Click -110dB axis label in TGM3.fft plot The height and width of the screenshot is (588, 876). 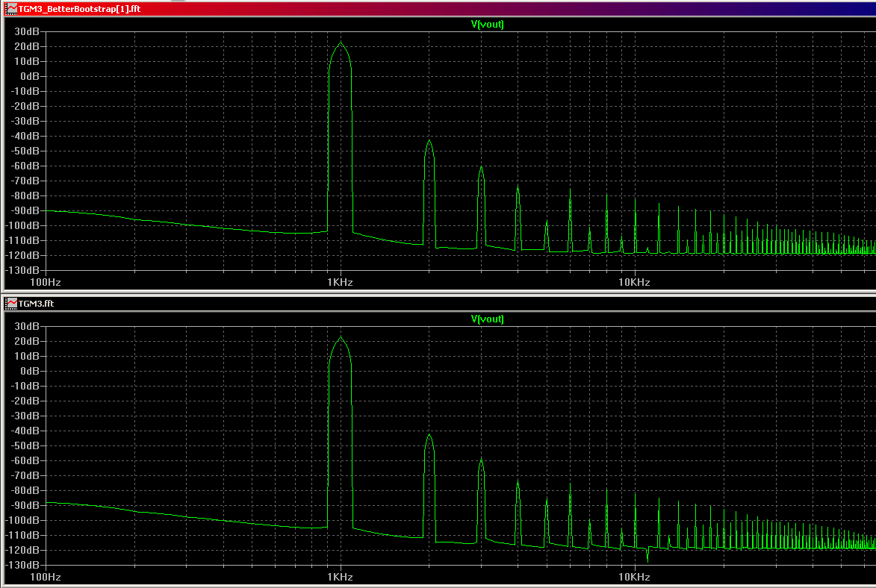(23, 536)
